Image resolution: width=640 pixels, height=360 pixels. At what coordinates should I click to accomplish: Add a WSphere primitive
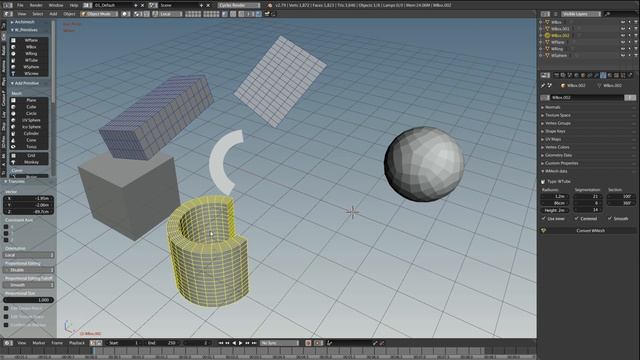29,67
